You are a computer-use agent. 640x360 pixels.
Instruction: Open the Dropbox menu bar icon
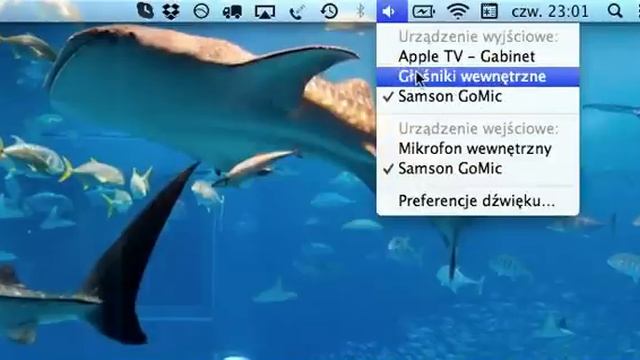click(171, 11)
